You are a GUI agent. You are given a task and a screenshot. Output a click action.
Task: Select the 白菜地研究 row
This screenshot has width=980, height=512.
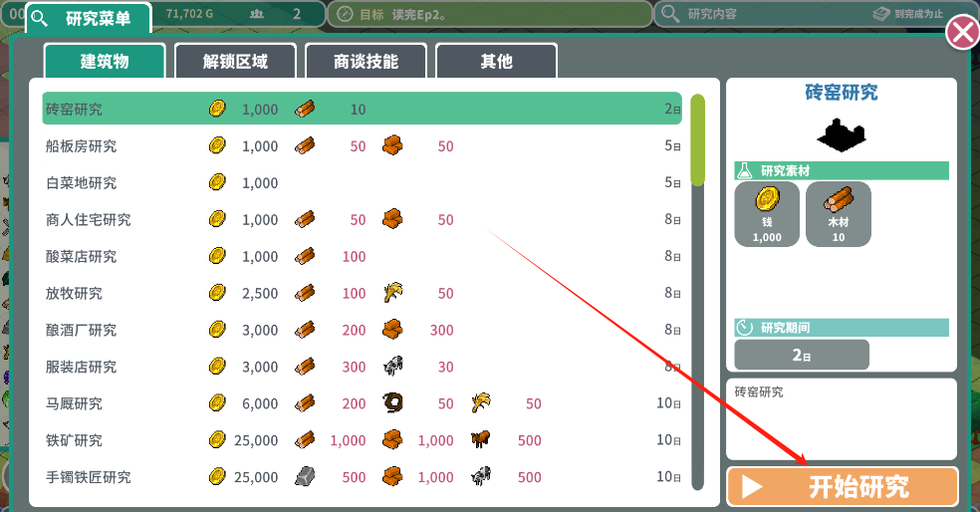(x=362, y=182)
